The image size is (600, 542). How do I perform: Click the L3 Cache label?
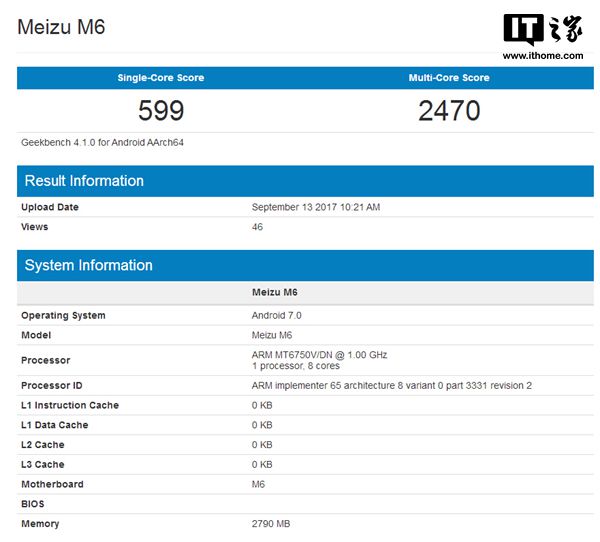[x=42, y=465]
